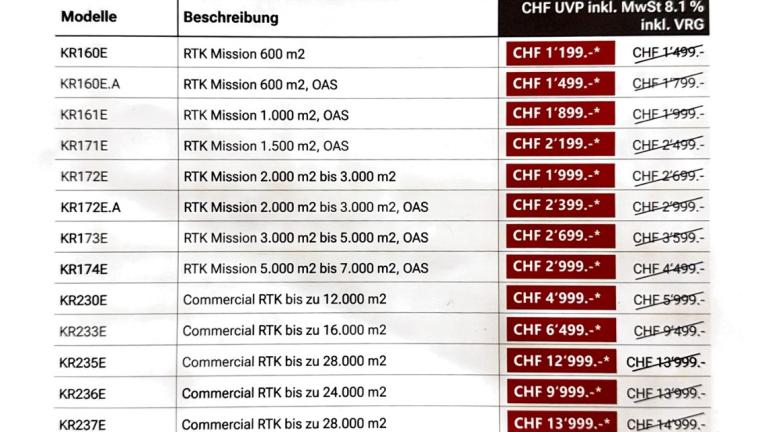
Task: Click the Modelle column header
Action: (89, 17)
